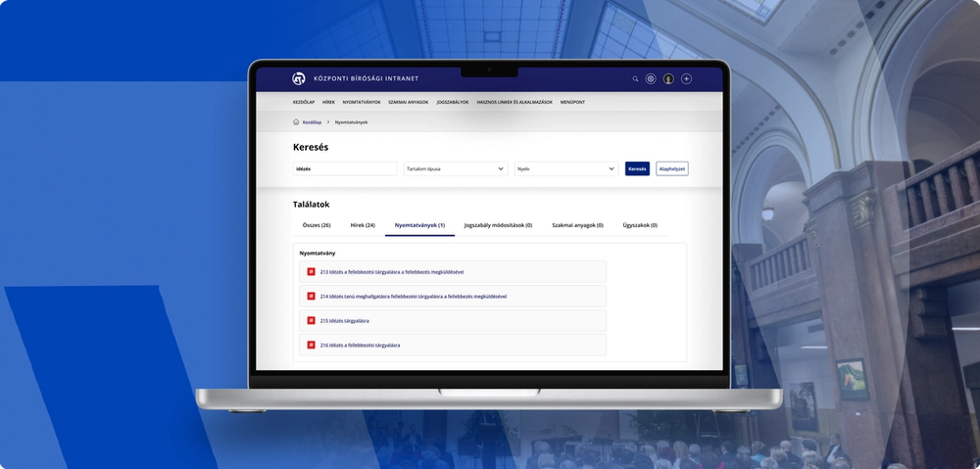Click PDF icon for document 213
Screen dimensions: 980x469
(312, 271)
